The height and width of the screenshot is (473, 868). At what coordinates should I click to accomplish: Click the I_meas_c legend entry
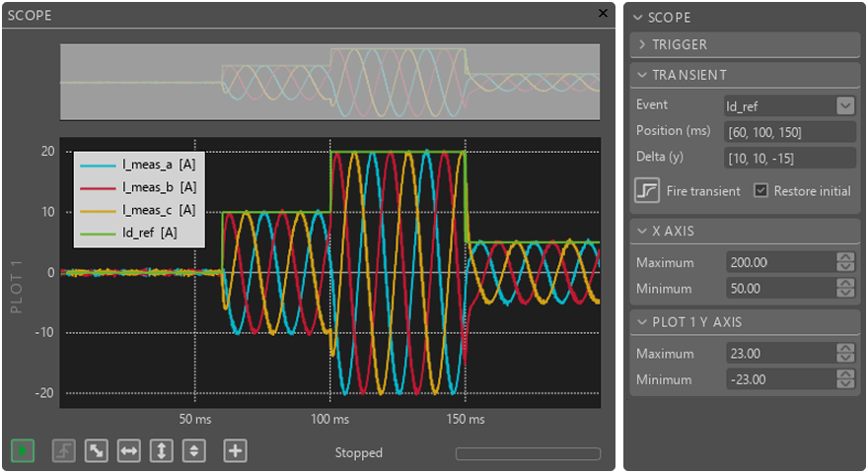pos(138,210)
